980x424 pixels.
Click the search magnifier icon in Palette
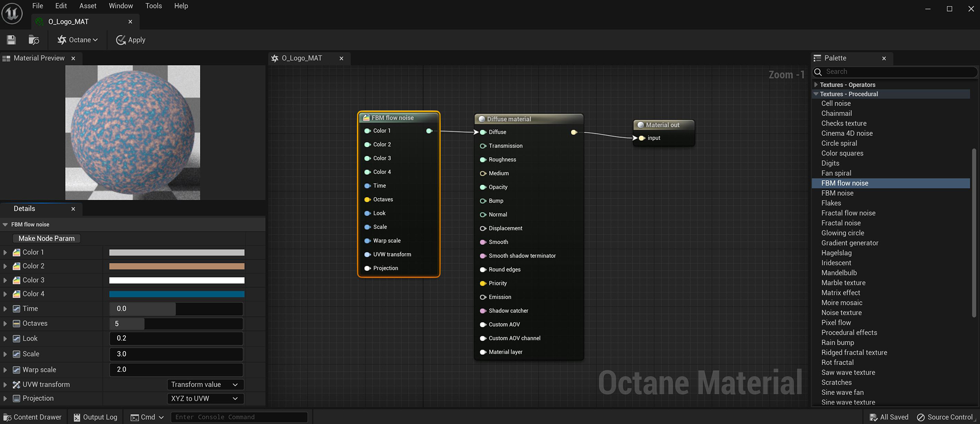pos(818,72)
